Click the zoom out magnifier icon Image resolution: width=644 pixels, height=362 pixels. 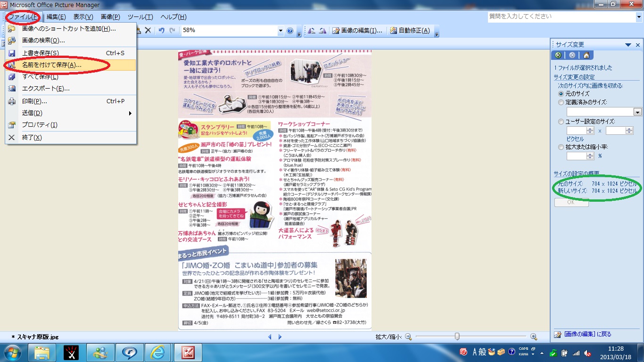pyautogui.click(x=408, y=337)
